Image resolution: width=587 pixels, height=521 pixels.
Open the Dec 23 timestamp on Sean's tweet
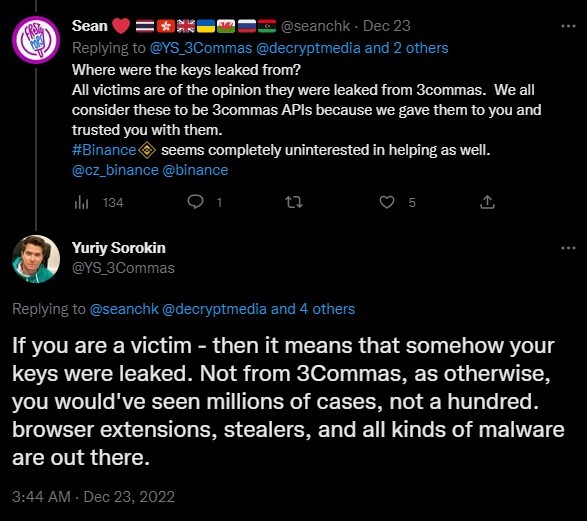coord(387,26)
